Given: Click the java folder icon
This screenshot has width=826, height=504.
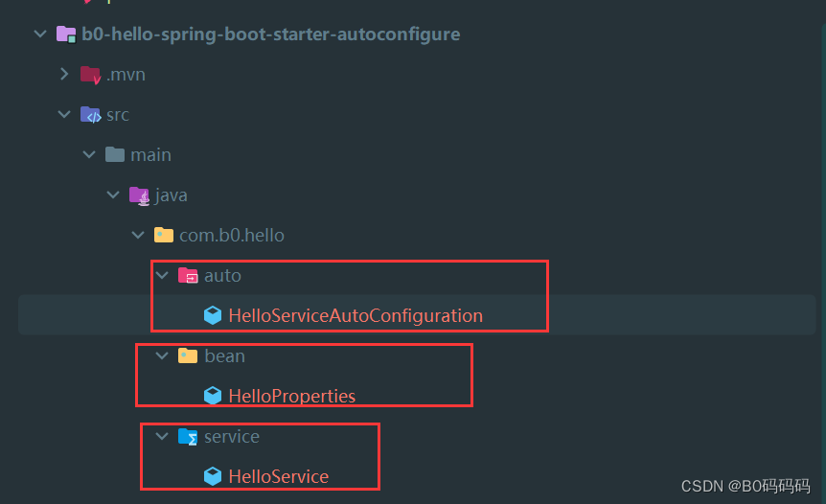Looking at the screenshot, I should click(140, 195).
